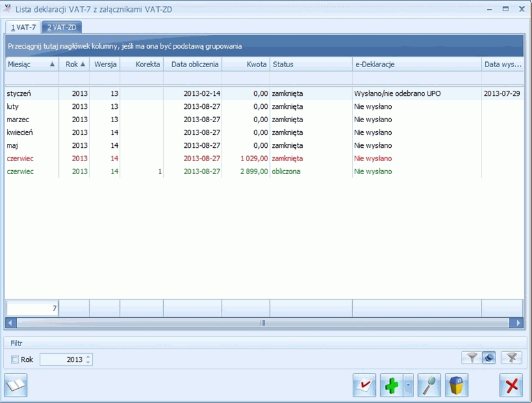Increase the year with the spinner up arrow
This screenshot has width=532, height=403.
[88, 357]
